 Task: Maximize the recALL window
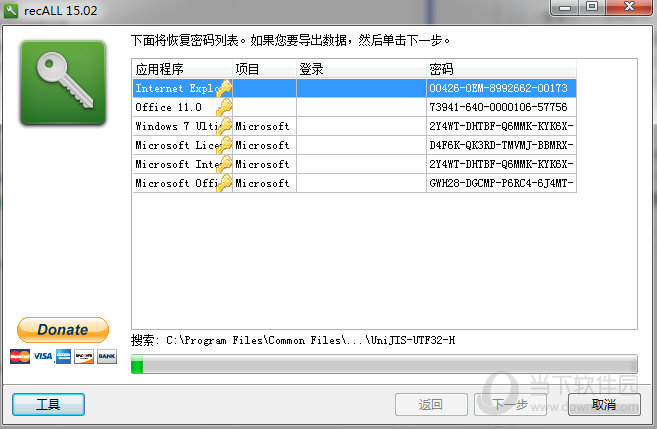tap(592, 8)
